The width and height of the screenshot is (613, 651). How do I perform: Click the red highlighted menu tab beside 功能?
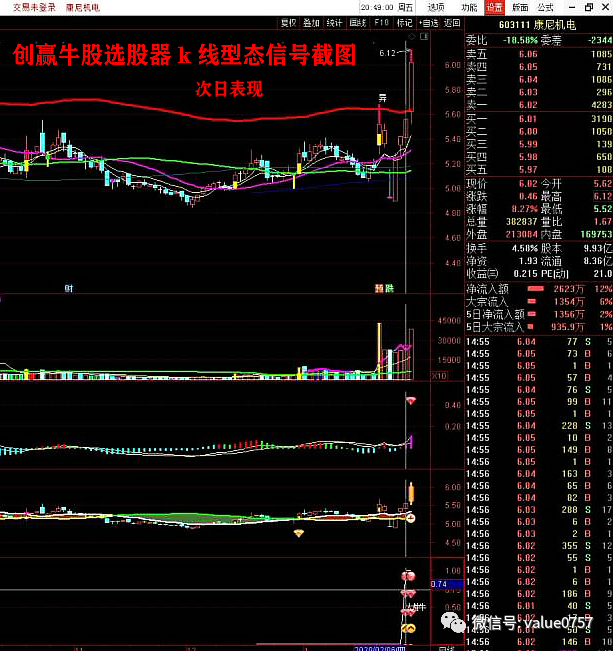[x=494, y=7]
